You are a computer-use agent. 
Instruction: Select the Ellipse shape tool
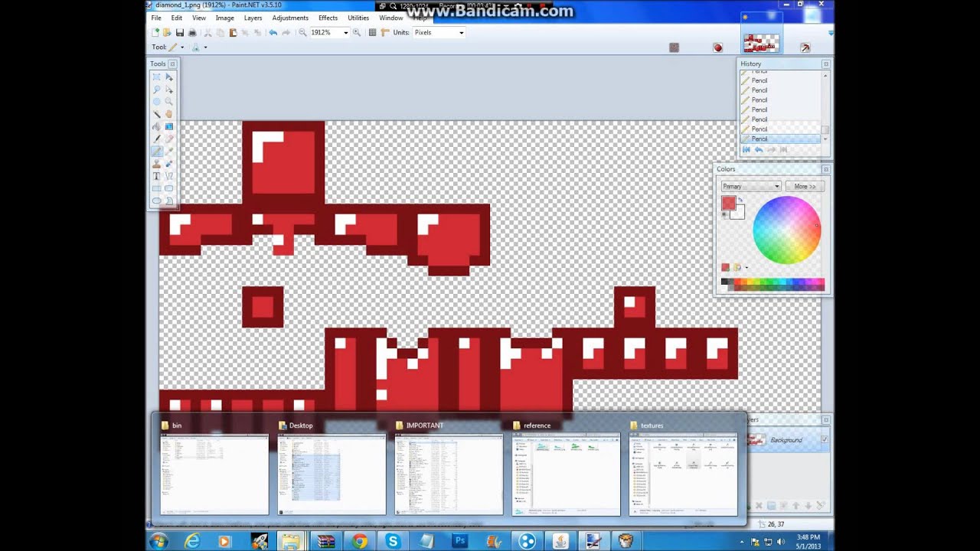coord(156,201)
